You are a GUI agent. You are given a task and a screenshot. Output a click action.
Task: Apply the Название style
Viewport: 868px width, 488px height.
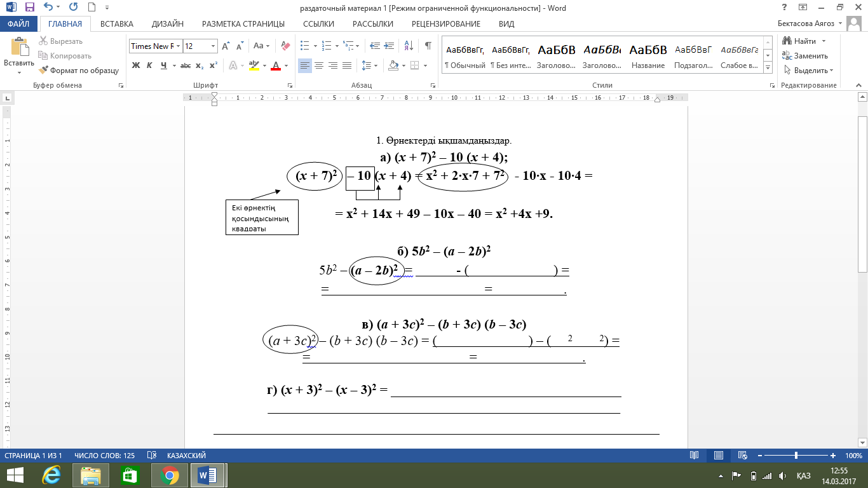click(648, 56)
